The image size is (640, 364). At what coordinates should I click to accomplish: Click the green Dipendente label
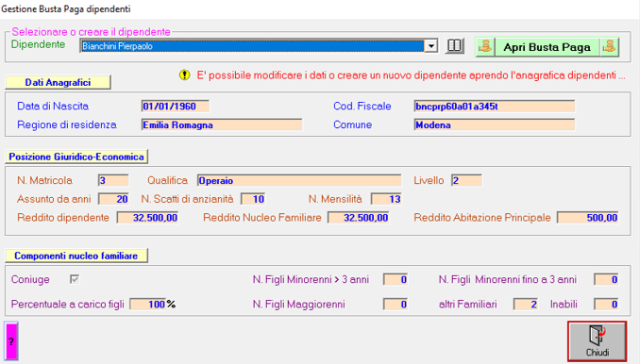click(x=38, y=44)
